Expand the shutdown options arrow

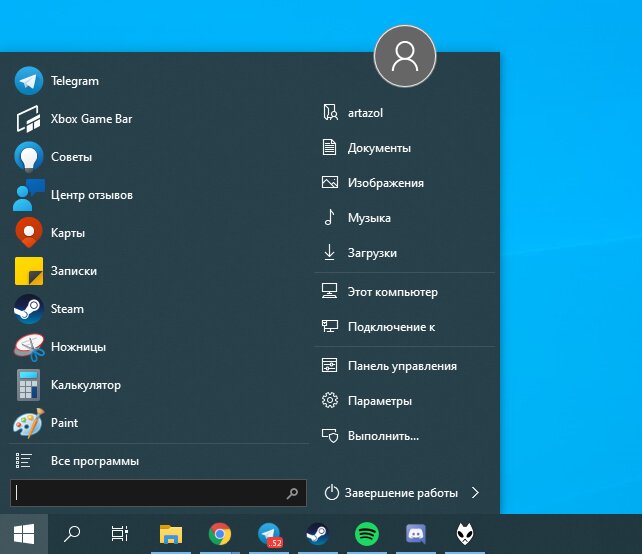pyautogui.click(x=475, y=493)
